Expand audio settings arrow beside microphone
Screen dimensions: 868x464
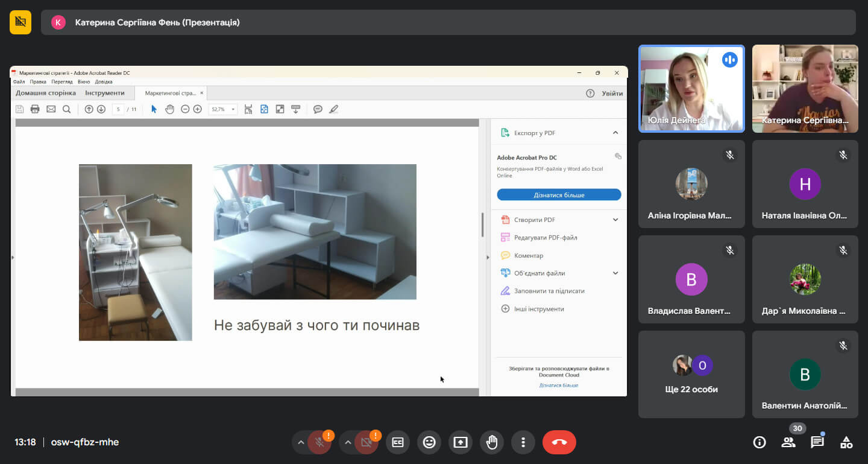300,442
